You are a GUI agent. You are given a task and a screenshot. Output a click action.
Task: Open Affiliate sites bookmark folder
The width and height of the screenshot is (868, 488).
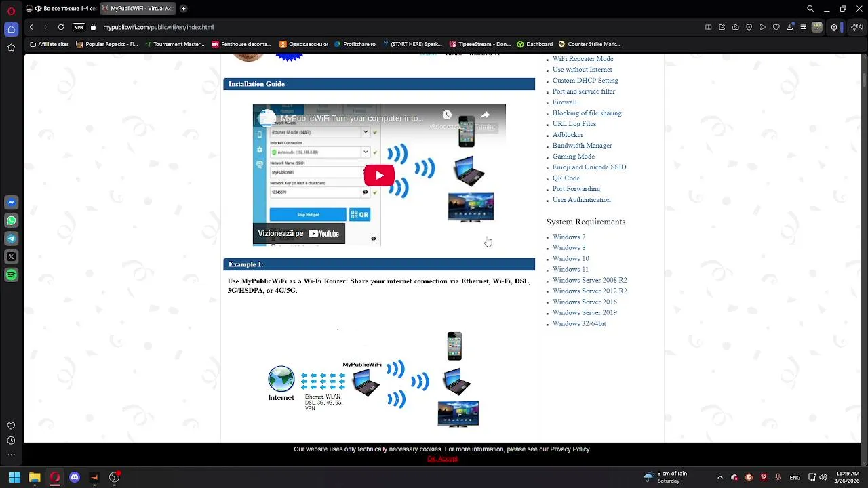pyautogui.click(x=50, y=44)
